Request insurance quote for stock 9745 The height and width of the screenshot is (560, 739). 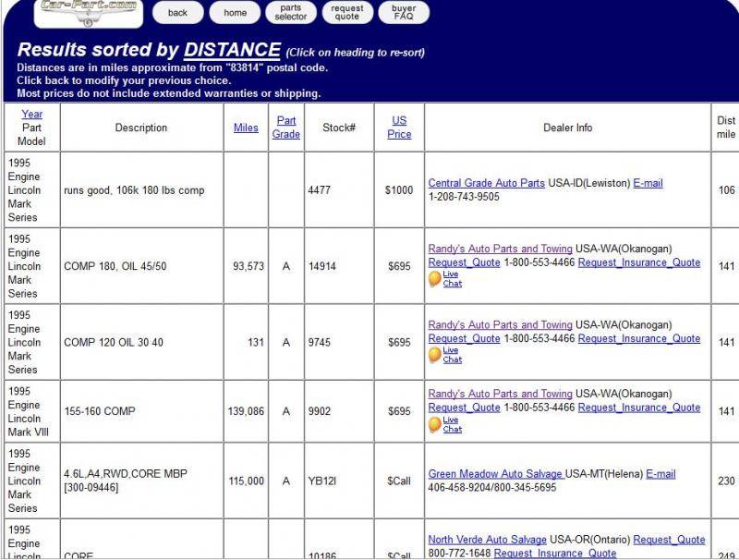[638, 338]
